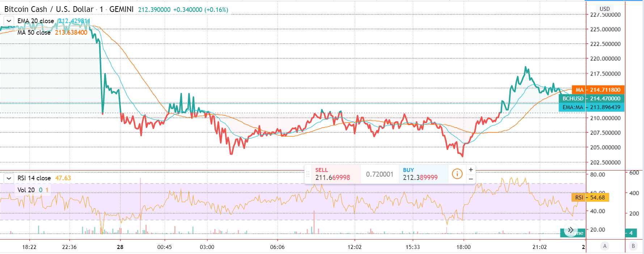Click the BCHUSD 214.470000 price label
Screen dimensions: 644x254
pos(592,99)
